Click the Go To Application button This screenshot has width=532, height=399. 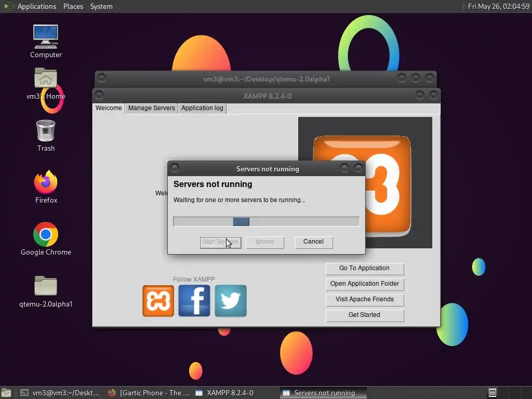pyautogui.click(x=365, y=269)
